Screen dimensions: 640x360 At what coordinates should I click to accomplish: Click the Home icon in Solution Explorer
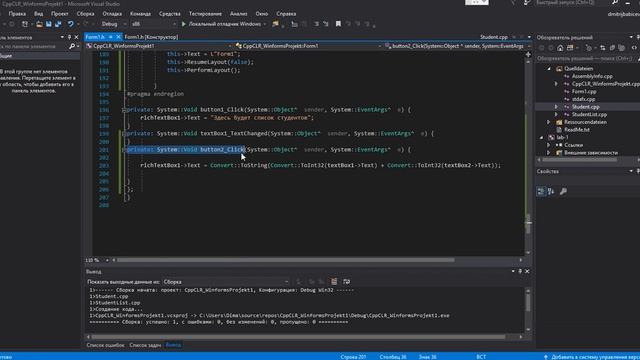[560, 48]
